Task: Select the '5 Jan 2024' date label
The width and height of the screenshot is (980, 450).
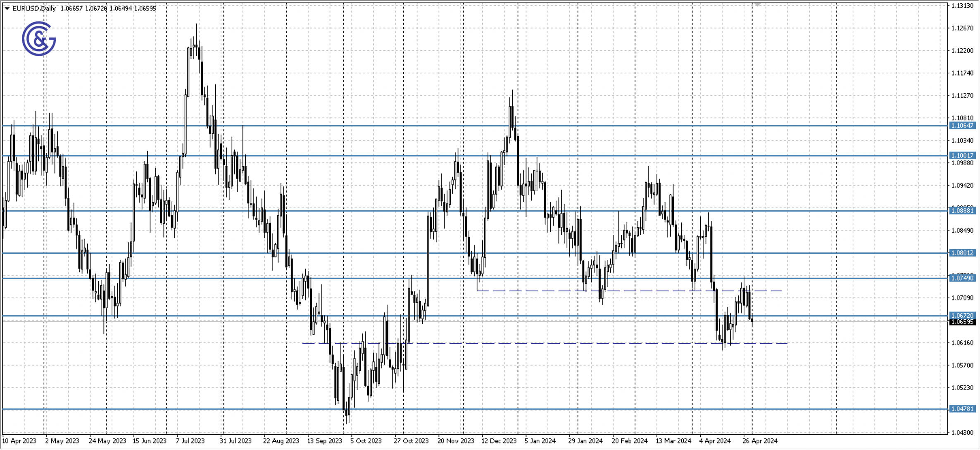Action: (541, 441)
